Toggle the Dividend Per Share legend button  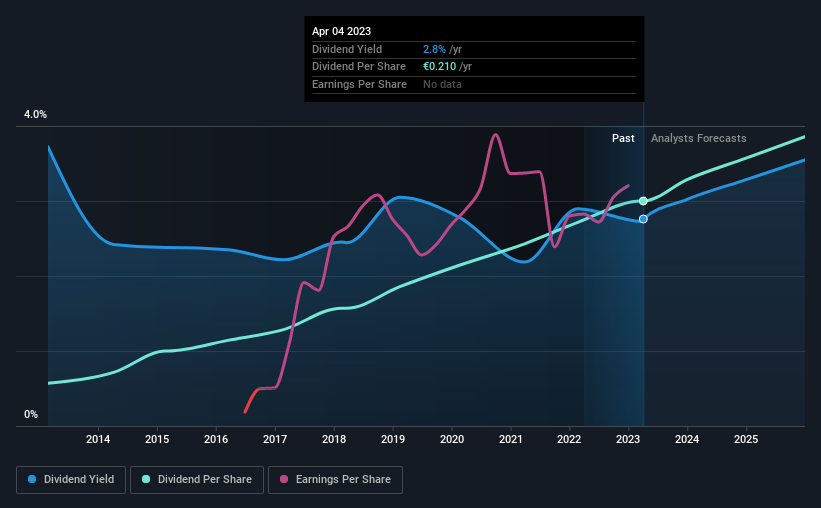(197, 479)
